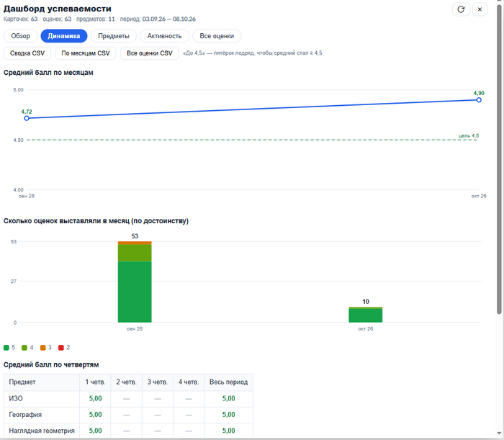Click the Все оценки CSV button
Viewport: 504px width, 440px height.
pyautogui.click(x=150, y=53)
